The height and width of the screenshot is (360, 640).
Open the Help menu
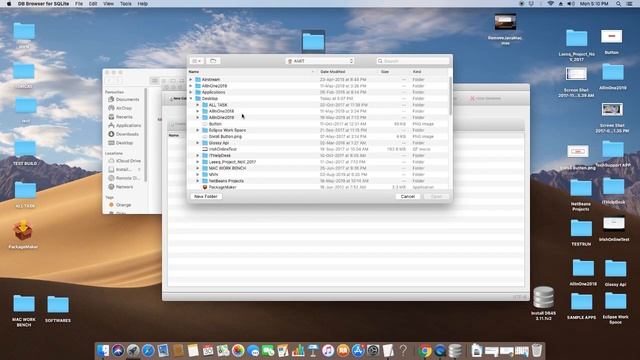pyautogui.click(x=142, y=4)
